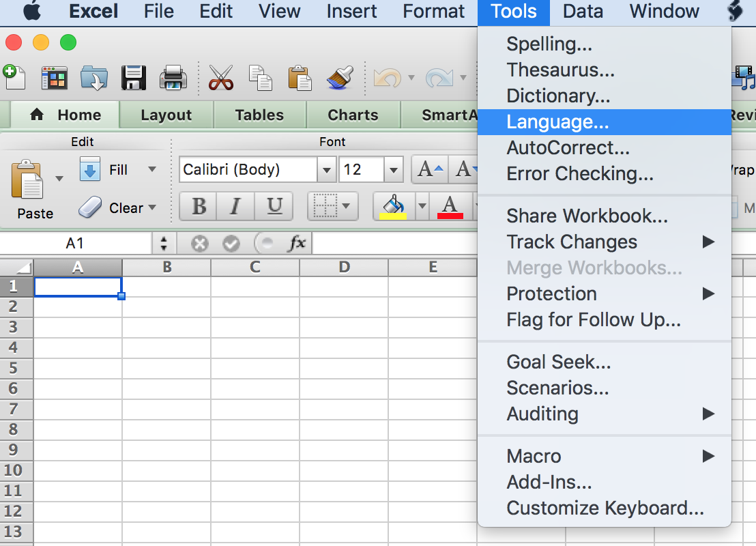Apply yellow fill color bucket
756x546 pixels.
click(394, 206)
